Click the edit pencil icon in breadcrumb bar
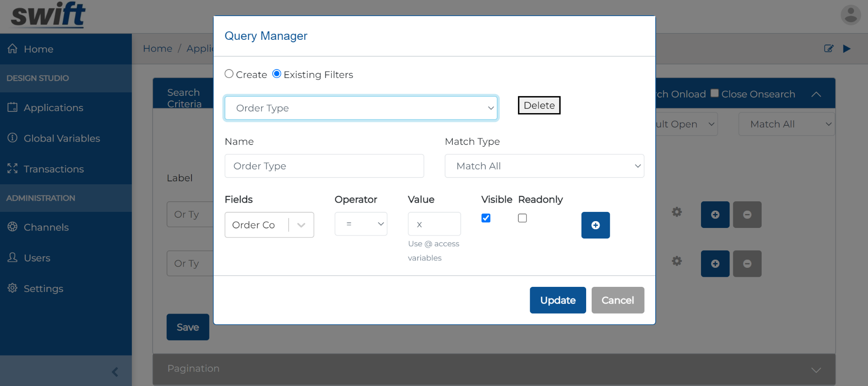The image size is (868, 386). [829, 49]
